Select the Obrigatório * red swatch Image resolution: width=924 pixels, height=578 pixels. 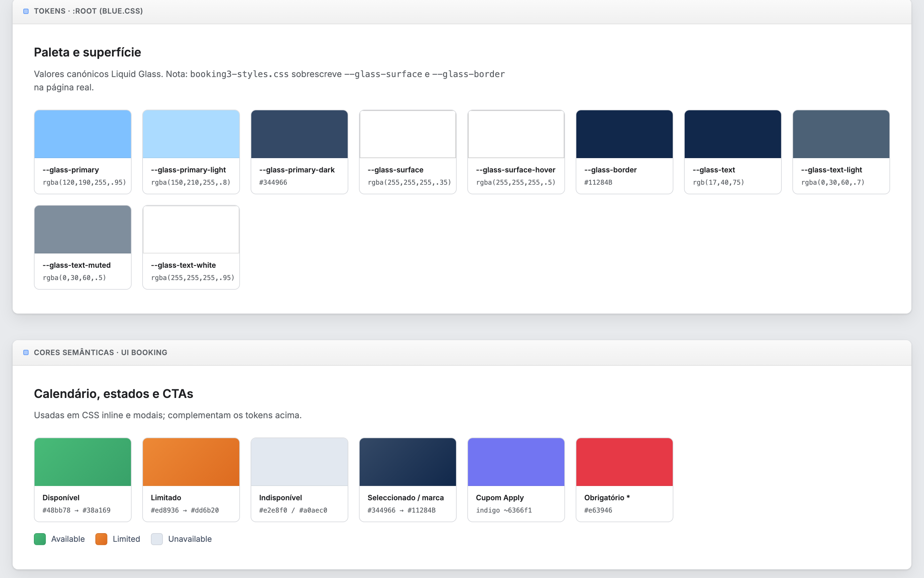point(624,462)
